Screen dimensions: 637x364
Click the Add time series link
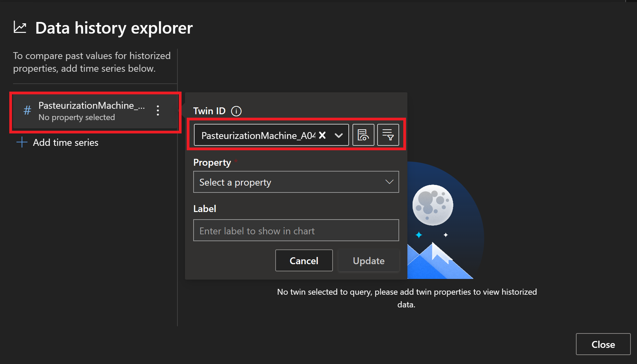(65, 142)
